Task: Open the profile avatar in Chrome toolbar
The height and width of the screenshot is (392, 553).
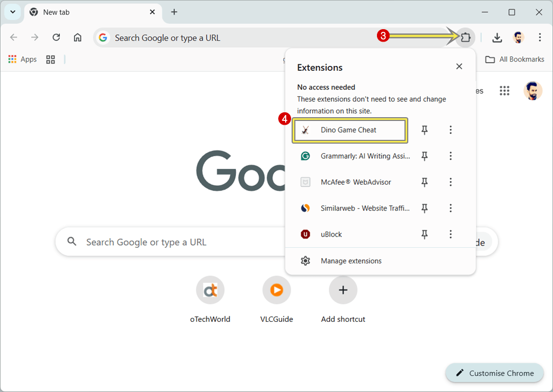Action: tap(518, 37)
